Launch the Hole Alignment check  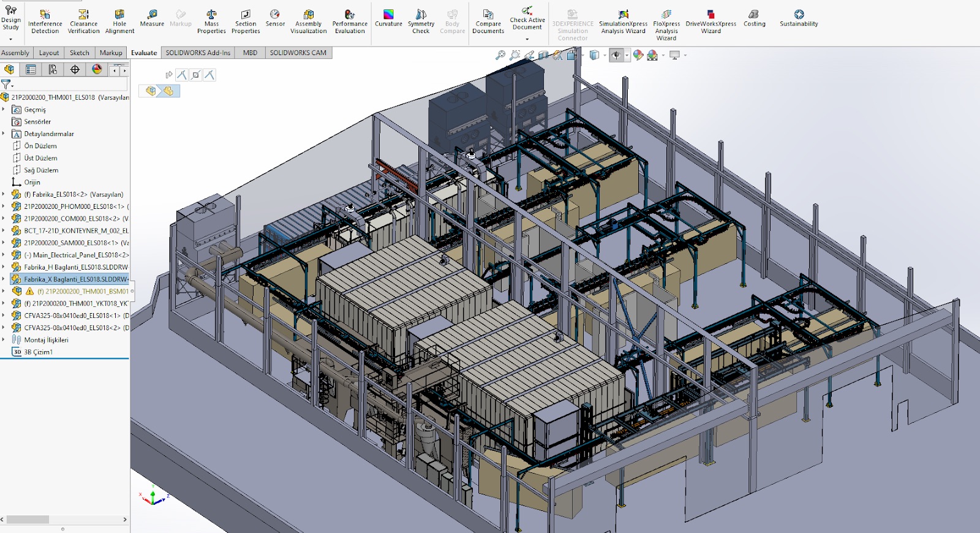(x=119, y=21)
